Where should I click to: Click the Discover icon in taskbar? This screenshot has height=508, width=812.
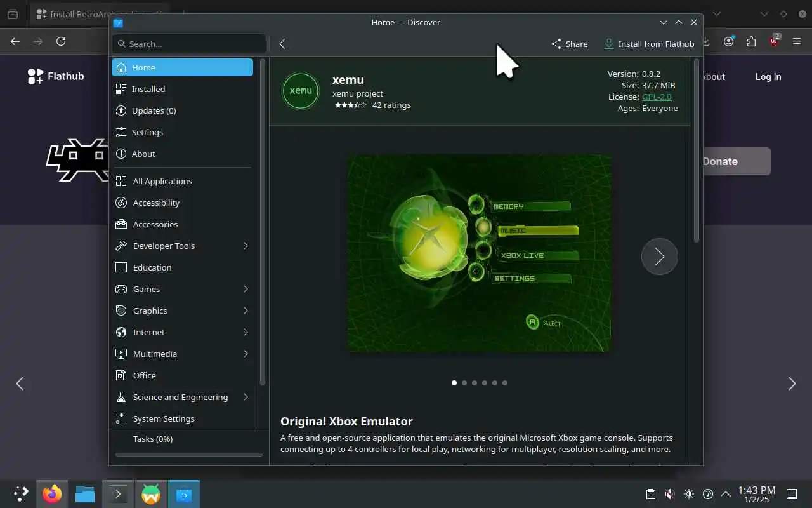[x=184, y=494]
